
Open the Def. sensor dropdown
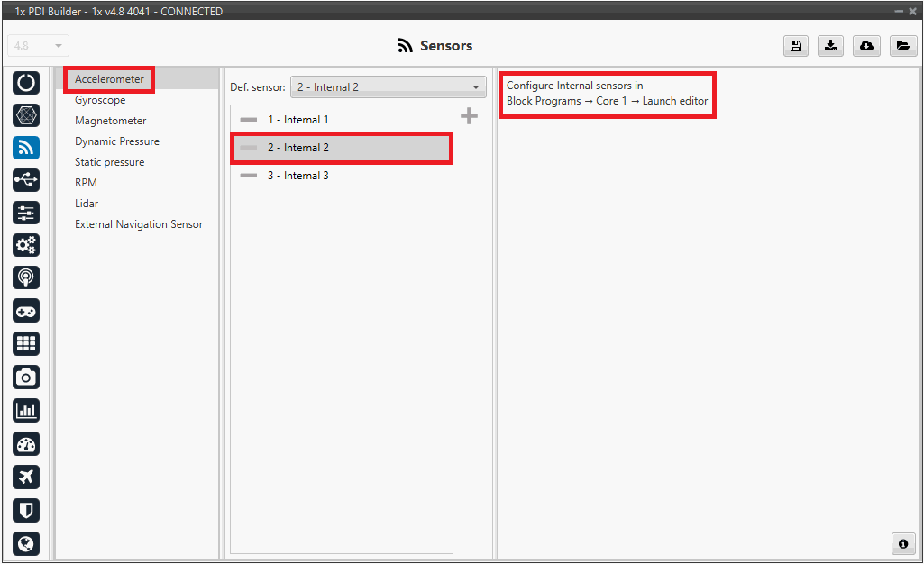coord(389,87)
